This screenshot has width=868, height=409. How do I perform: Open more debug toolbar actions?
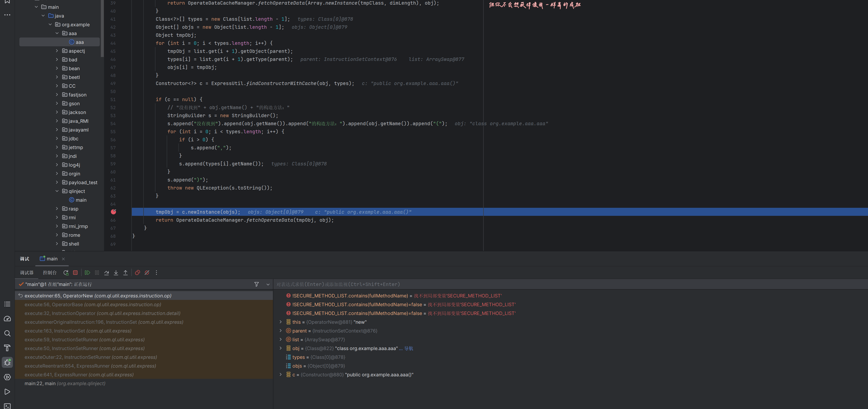click(156, 273)
